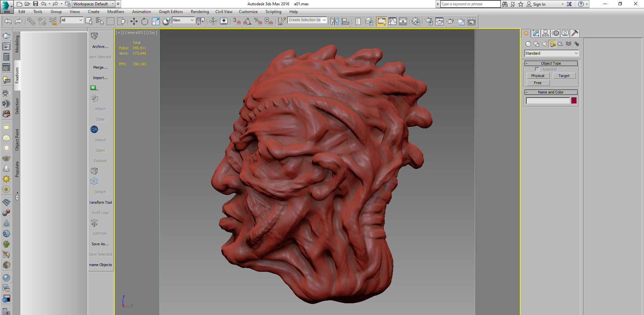Click the object name input field
Screen dimensions: 644x315
click(x=548, y=101)
